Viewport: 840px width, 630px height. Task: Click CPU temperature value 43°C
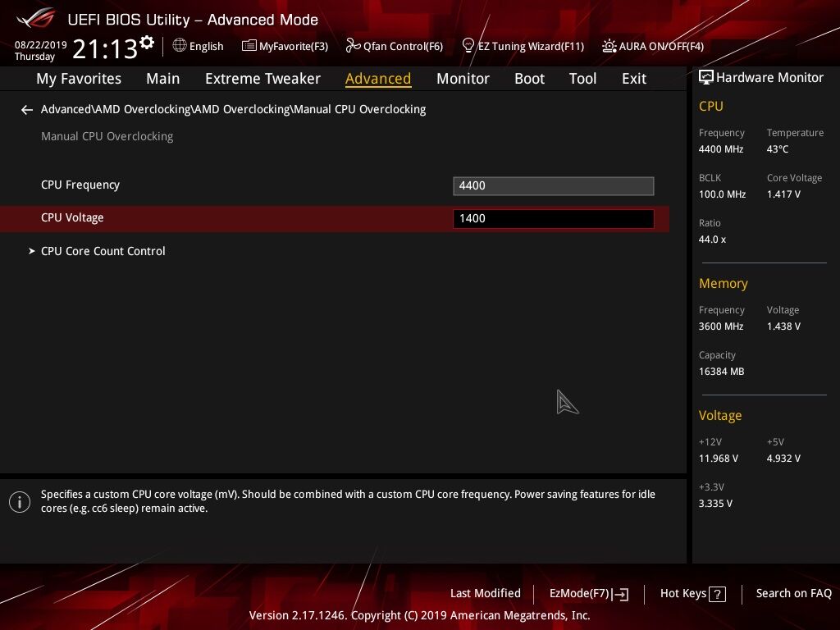(778, 149)
